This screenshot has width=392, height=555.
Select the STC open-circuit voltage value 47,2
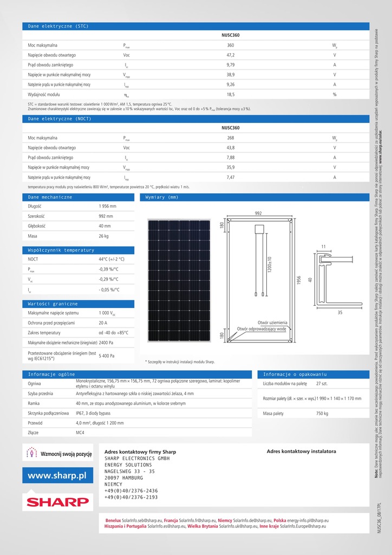coord(231,55)
